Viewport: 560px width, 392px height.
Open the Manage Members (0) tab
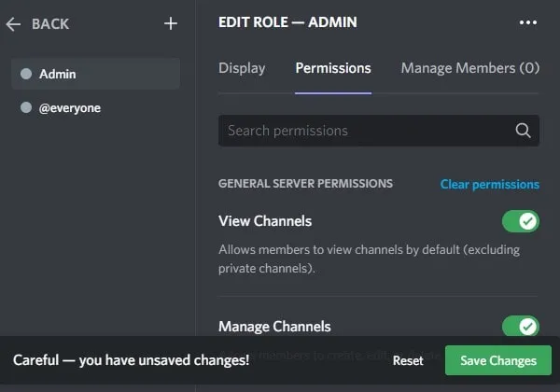pos(470,68)
